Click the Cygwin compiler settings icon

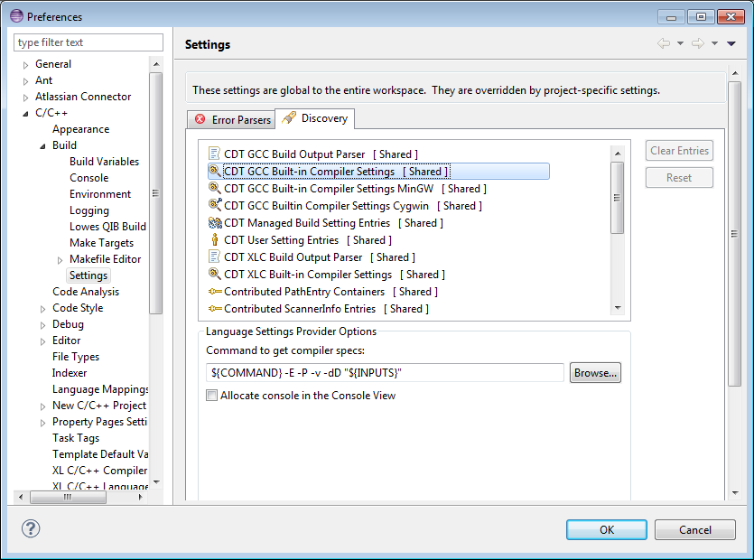click(215, 205)
